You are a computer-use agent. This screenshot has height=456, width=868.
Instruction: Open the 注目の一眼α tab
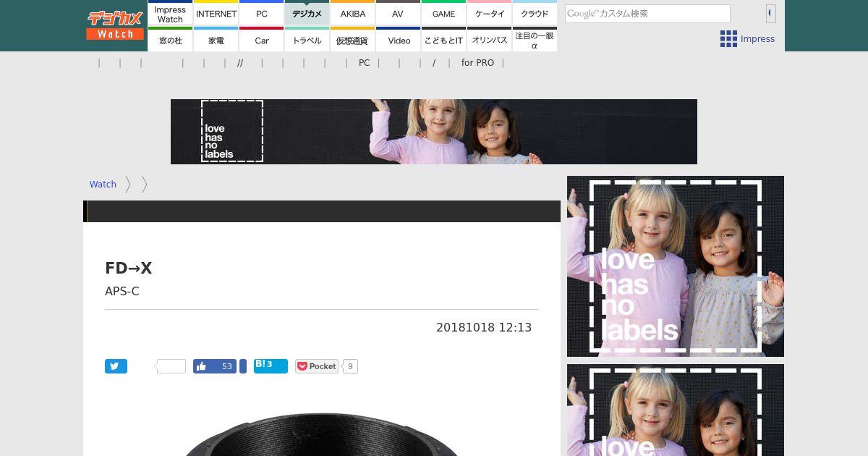535,40
